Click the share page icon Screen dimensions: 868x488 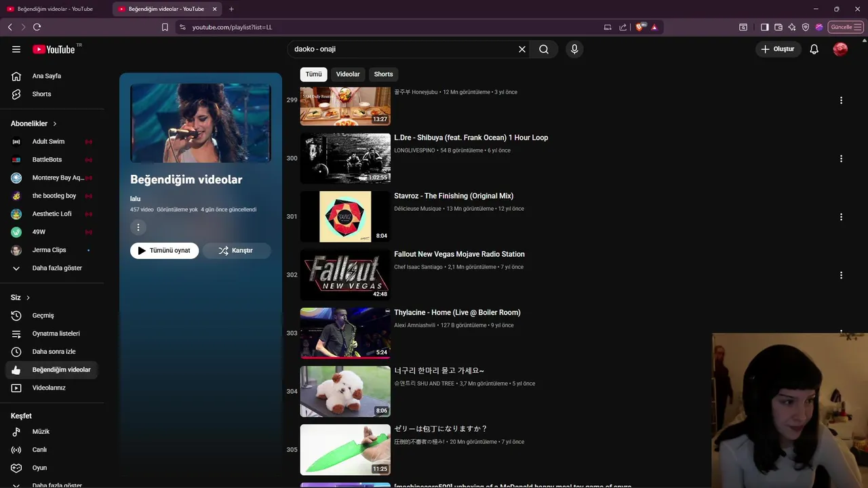[x=623, y=27]
